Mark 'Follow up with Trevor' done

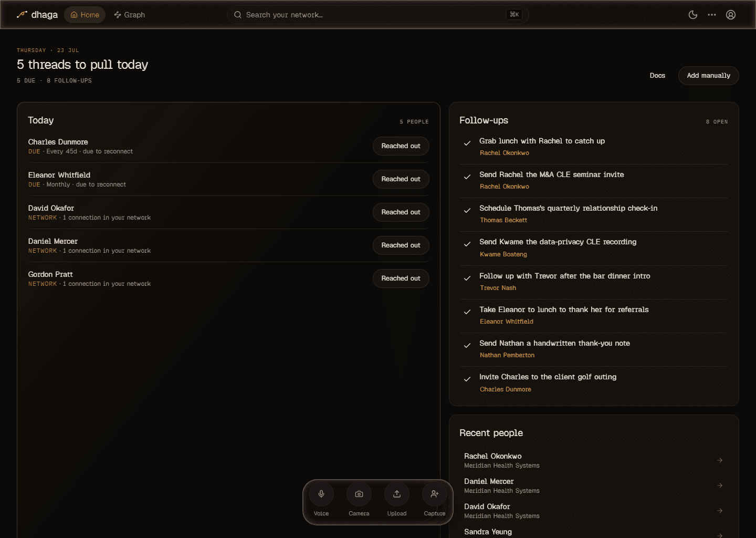pos(467,278)
